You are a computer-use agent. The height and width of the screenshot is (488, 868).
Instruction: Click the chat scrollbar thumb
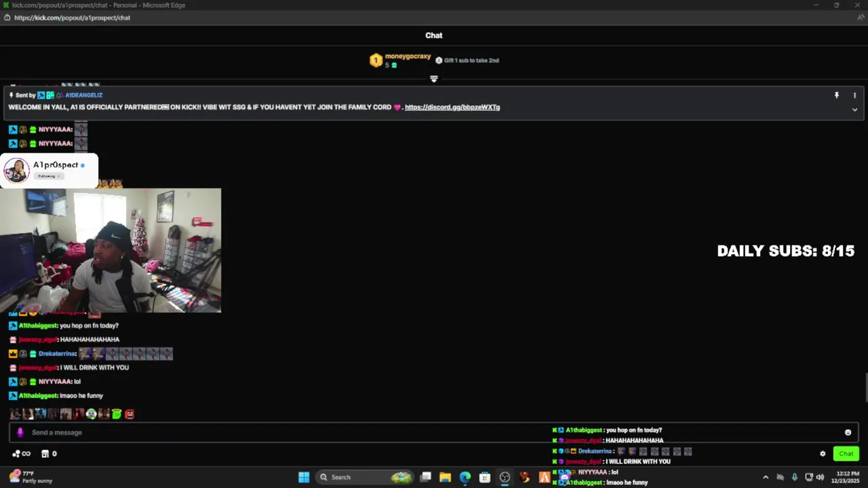(866, 388)
